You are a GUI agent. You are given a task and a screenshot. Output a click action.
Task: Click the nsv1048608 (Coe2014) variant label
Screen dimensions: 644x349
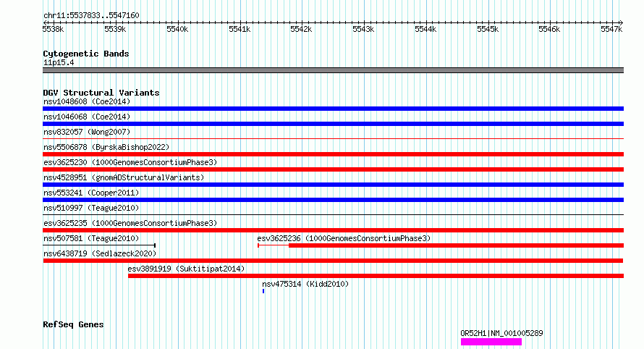click(87, 101)
